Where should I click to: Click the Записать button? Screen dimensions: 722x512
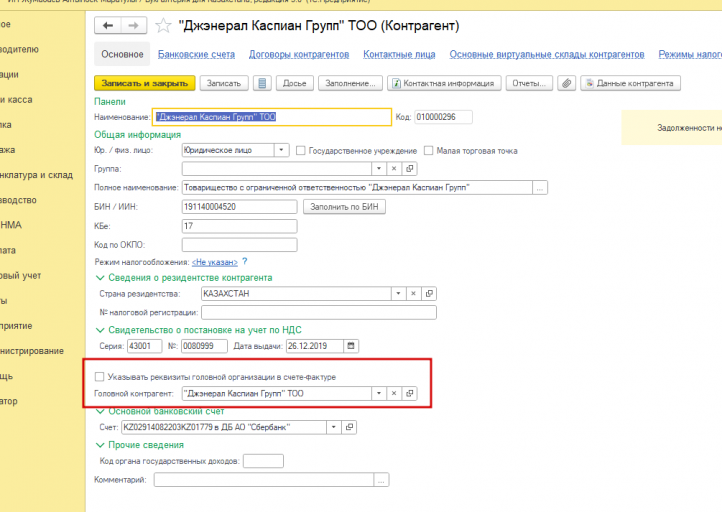pos(224,83)
